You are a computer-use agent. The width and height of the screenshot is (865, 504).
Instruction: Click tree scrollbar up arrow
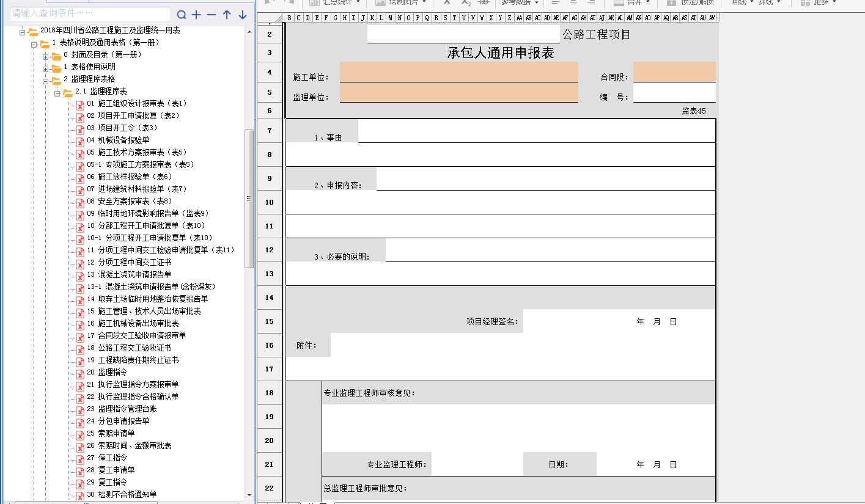249,32
